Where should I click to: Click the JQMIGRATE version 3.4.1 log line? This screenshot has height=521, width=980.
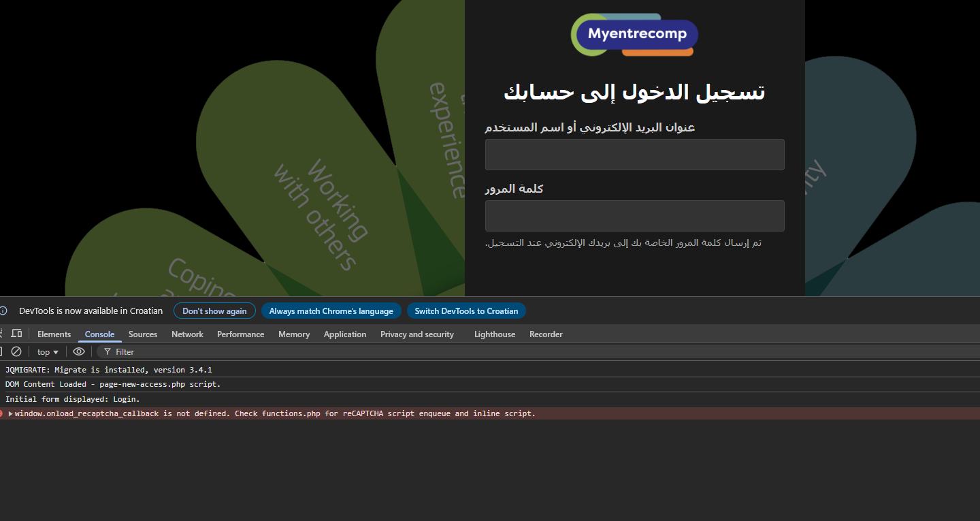109,370
